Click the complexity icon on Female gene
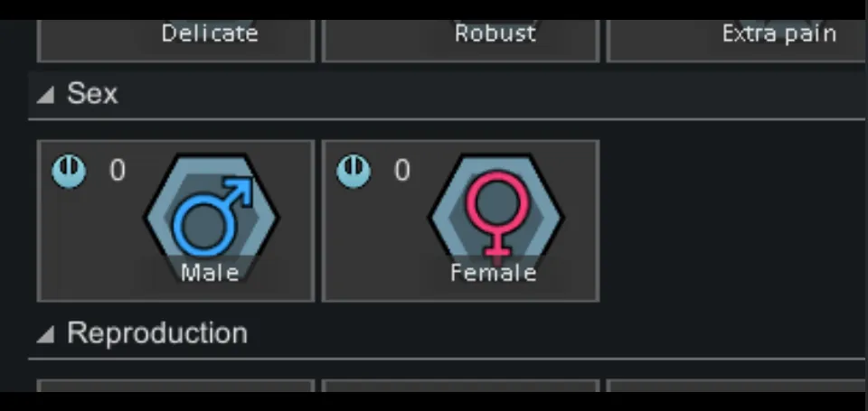 click(x=354, y=172)
